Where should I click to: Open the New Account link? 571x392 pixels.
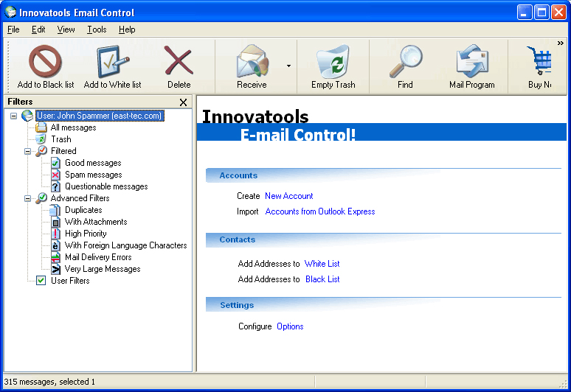pos(288,196)
